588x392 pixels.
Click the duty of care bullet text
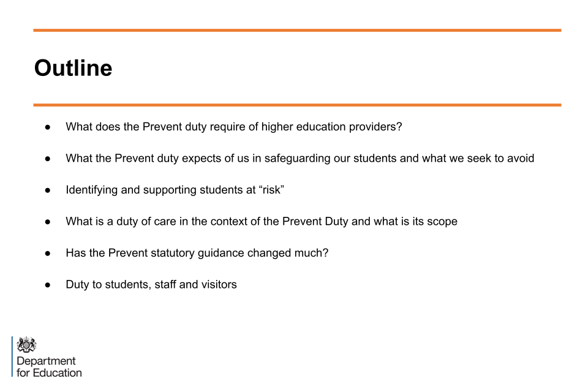tap(262, 221)
